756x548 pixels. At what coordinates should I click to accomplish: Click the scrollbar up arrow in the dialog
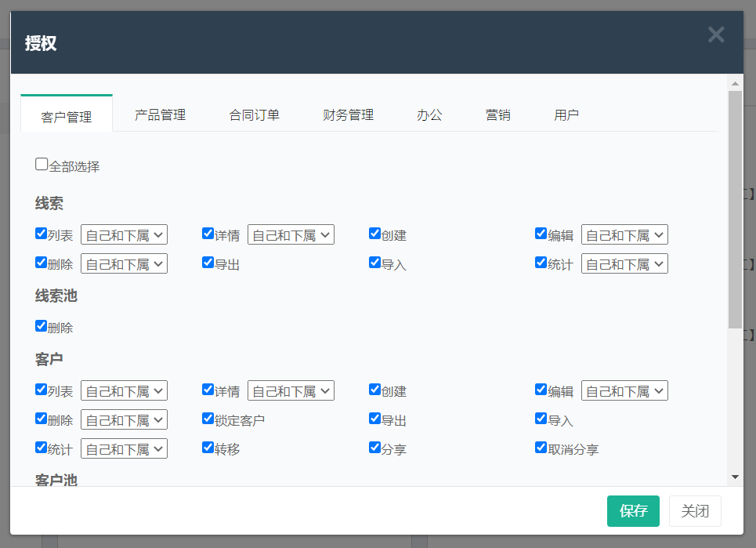coord(735,83)
